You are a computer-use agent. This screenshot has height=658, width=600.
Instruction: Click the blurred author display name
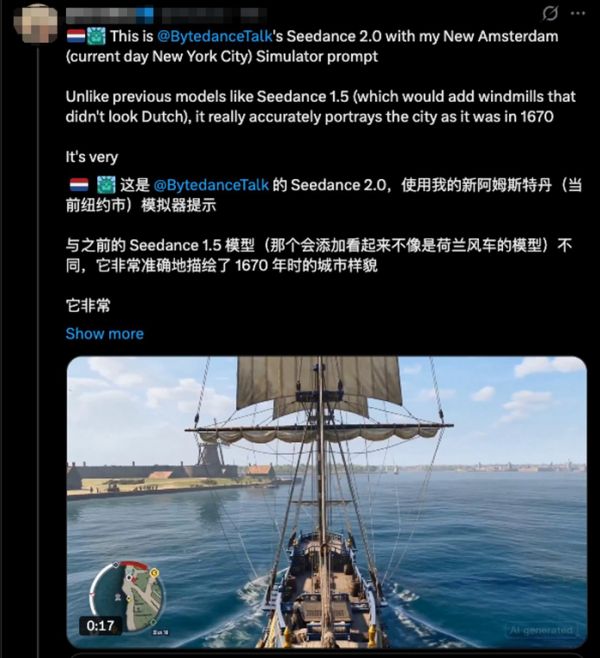point(110,15)
